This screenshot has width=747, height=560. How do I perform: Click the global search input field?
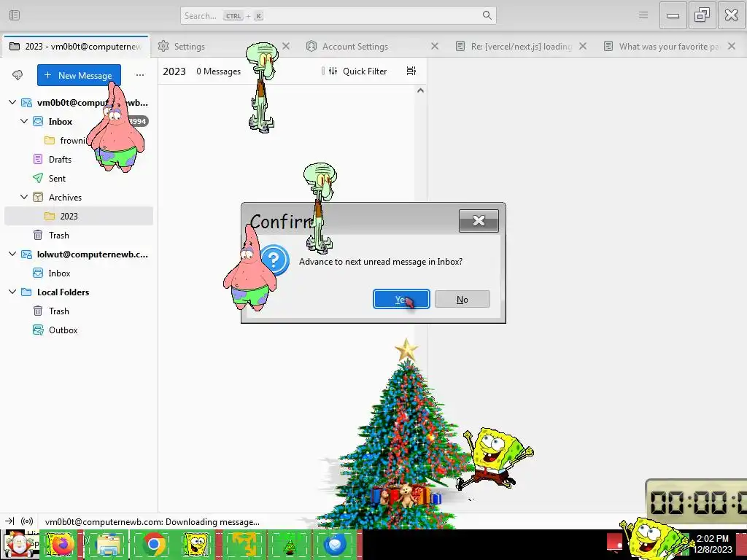point(338,15)
